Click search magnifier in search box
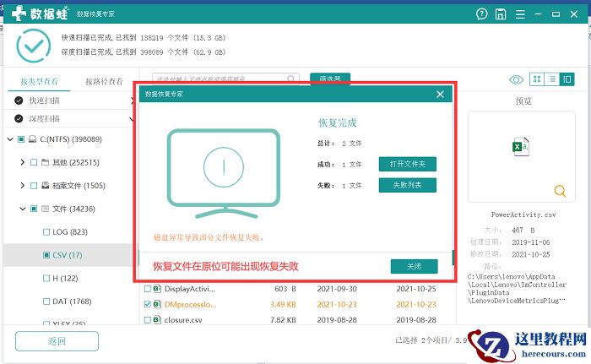 pos(290,79)
